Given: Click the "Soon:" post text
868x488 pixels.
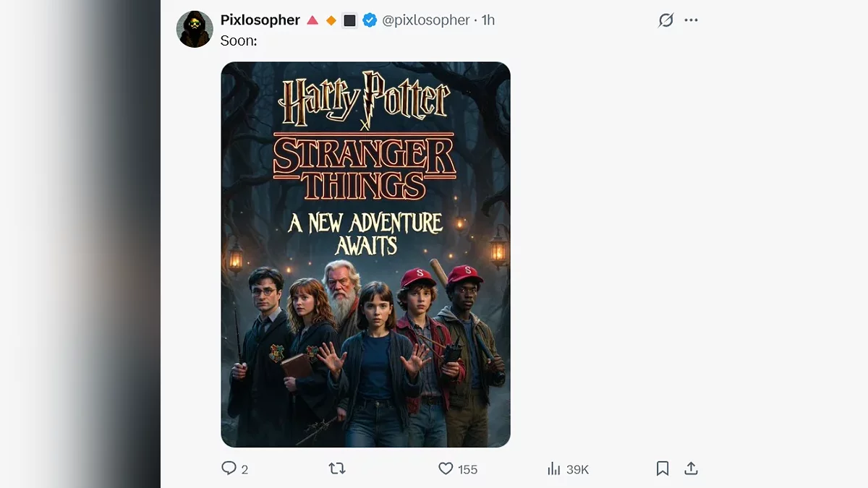Looking at the screenshot, I should [239, 40].
